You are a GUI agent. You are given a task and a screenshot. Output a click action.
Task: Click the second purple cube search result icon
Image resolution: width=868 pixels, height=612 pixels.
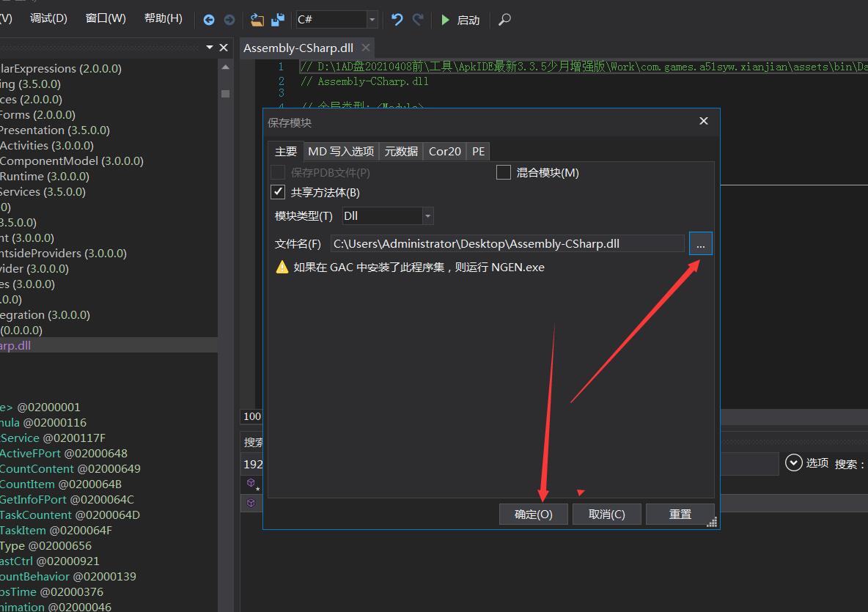coord(251,503)
